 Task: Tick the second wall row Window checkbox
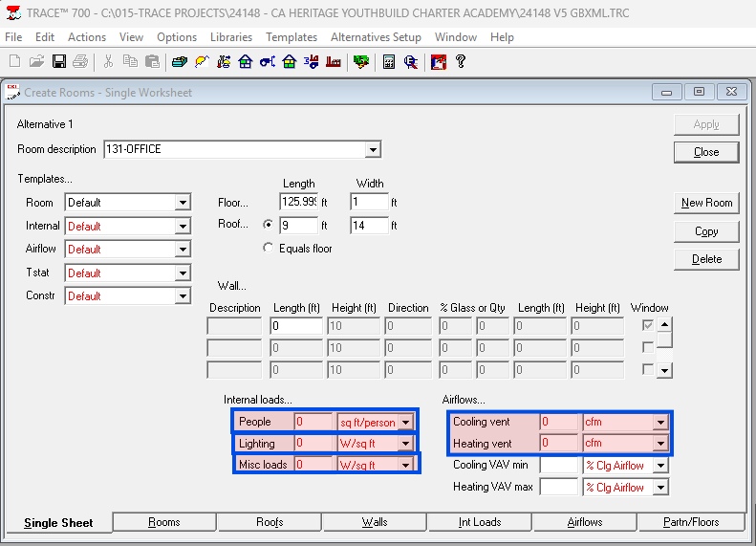648,348
